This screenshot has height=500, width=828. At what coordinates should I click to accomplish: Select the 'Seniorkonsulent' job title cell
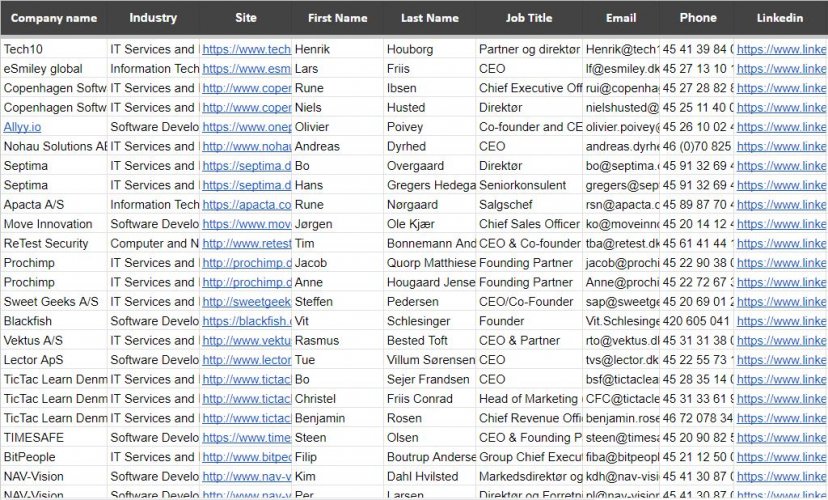[529, 185]
